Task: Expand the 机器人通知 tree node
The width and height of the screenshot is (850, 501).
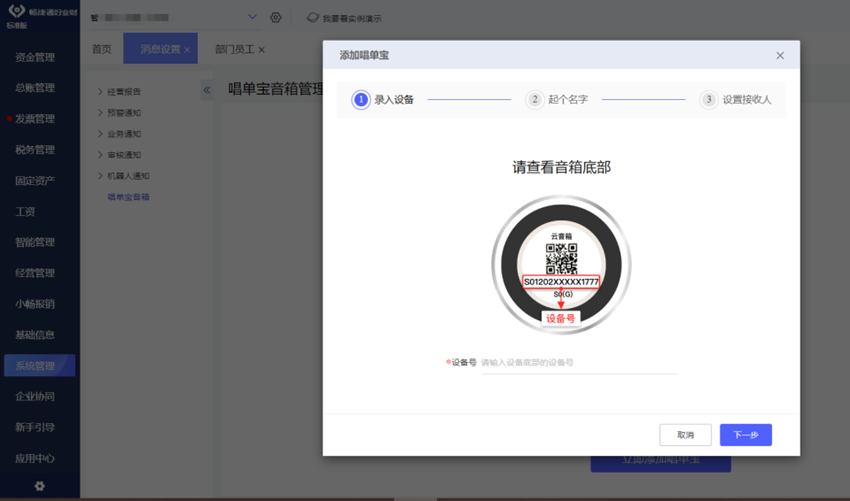Action: tap(100, 176)
